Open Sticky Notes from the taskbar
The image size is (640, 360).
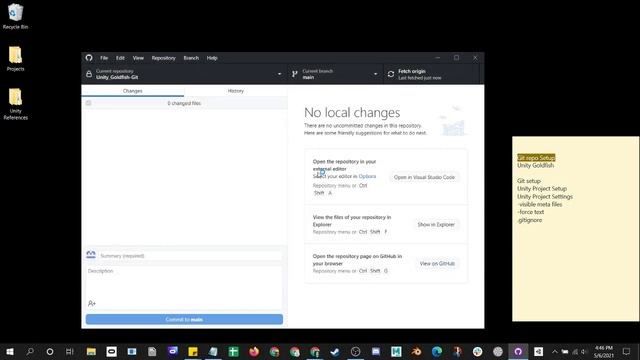coord(193,351)
